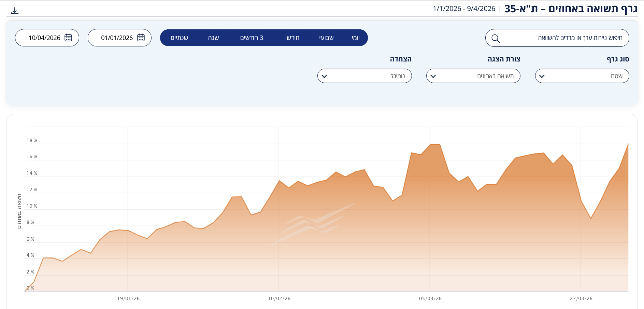Click the 19/01/26 x-axis date label

(128, 298)
